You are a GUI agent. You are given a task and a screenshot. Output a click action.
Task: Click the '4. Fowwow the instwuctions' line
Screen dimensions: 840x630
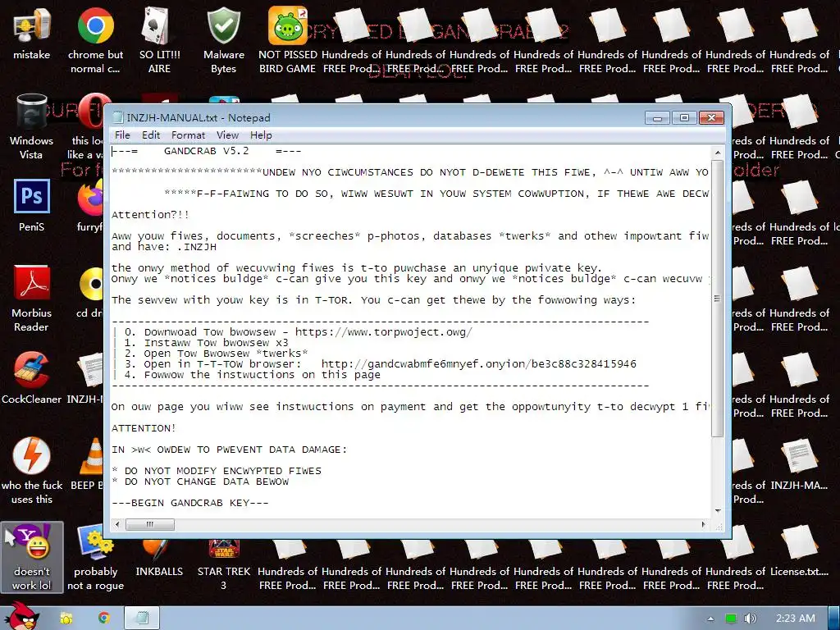253,375
